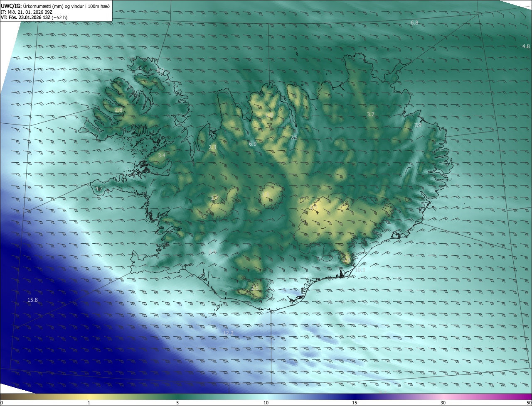The height and width of the screenshot is (406, 532).
Task: Click the 3.7 value in the northeast
Action: (x=371, y=114)
